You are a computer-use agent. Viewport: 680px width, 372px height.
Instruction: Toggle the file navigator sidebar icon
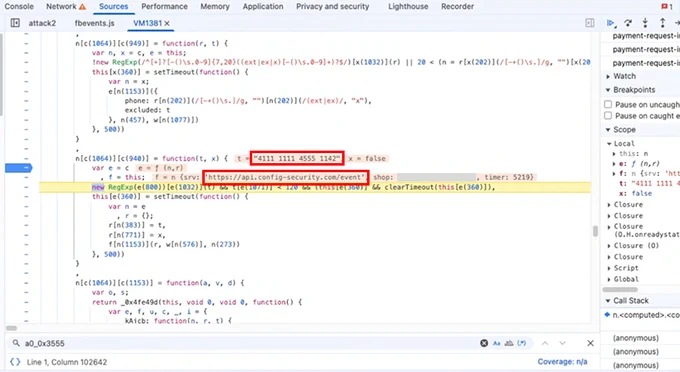(15, 23)
